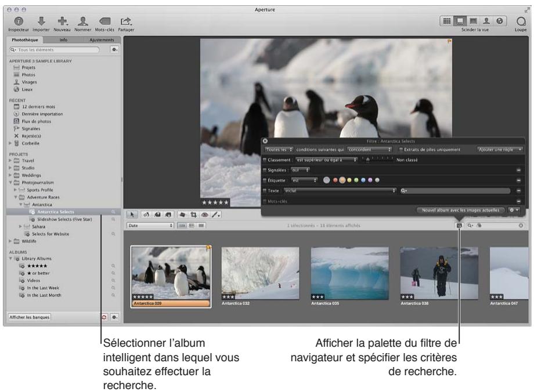Click the 'Afficher les banques' button
Viewport: 534px width, 392px height.
pos(29,317)
